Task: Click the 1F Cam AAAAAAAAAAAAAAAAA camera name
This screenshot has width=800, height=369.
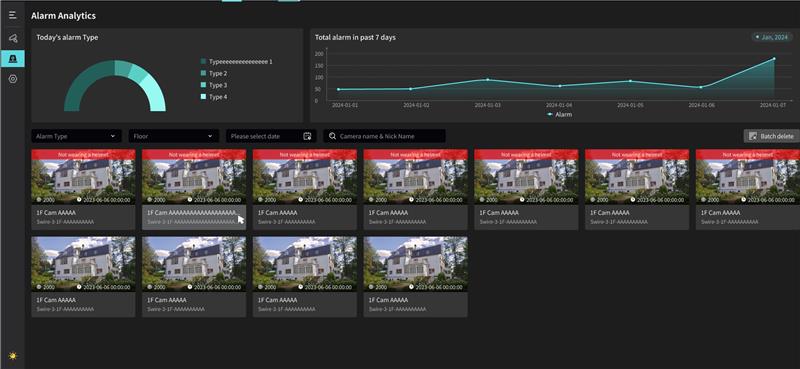Action: (192, 212)
